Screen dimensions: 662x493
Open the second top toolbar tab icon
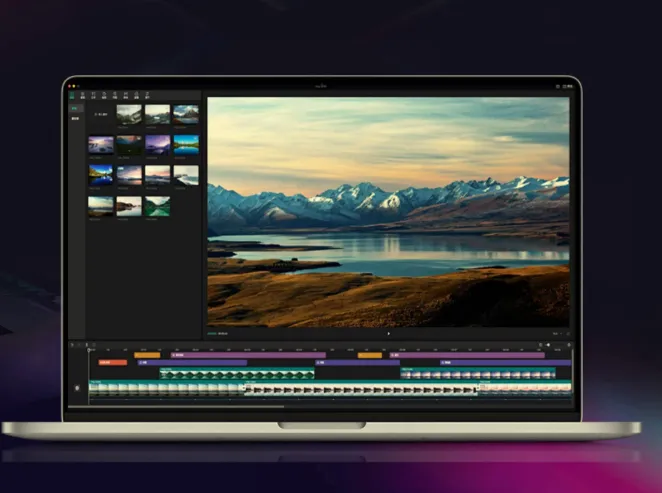click(x=83, y=95)
